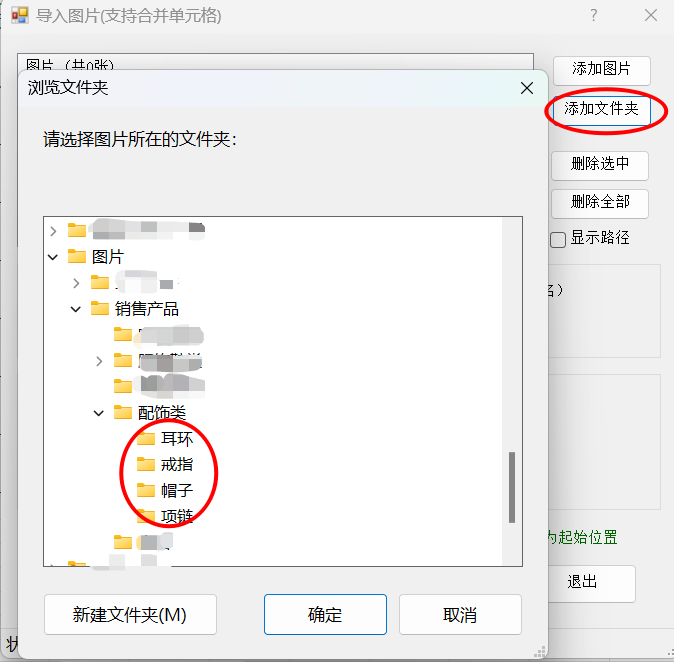
Task: Select the 耳环 folder name
Action: [x=176, y=438]
